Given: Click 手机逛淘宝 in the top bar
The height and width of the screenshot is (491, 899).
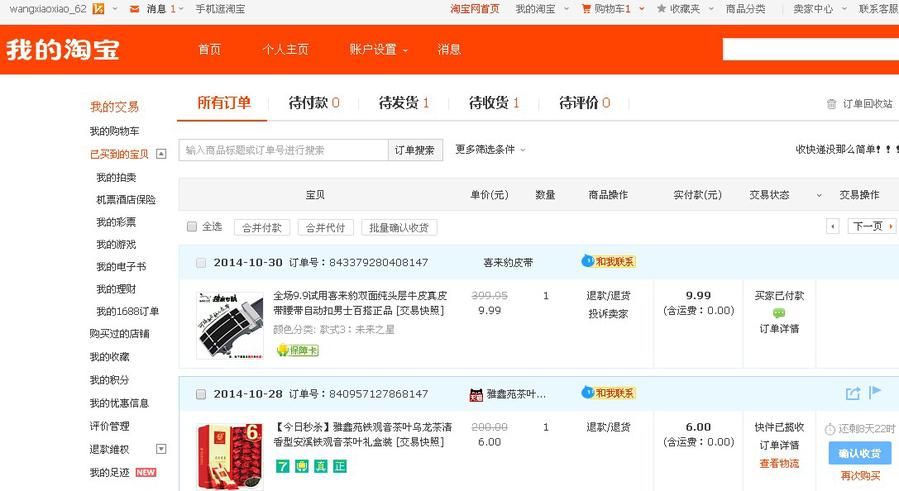Looking at the screenshot, I should click(x=220, y=9).
